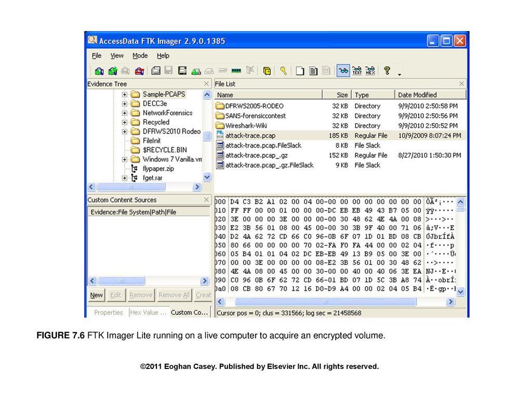532x399 pixels.
Task: Click the grayed Remove All button
Action: coord(174,295)
